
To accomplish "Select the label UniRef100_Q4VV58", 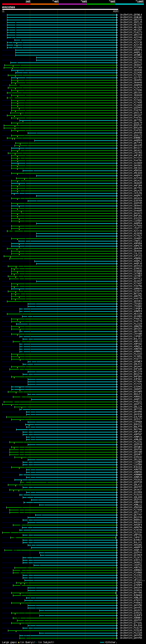I will (131, 638).
